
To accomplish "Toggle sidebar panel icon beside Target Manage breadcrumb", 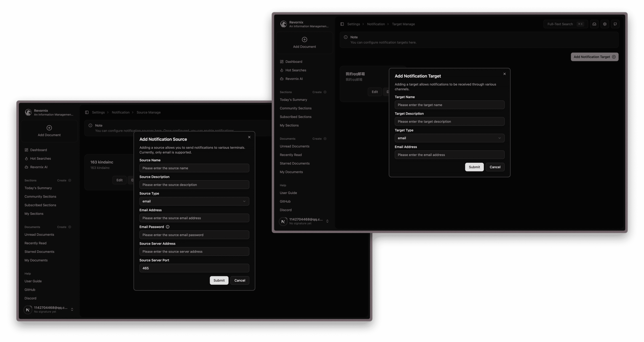I will (342, 24).
